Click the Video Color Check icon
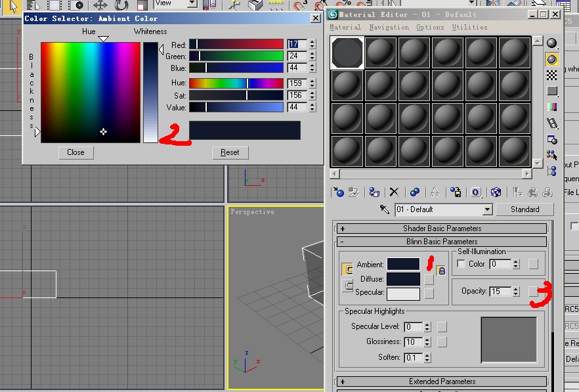 click(551, 107)
